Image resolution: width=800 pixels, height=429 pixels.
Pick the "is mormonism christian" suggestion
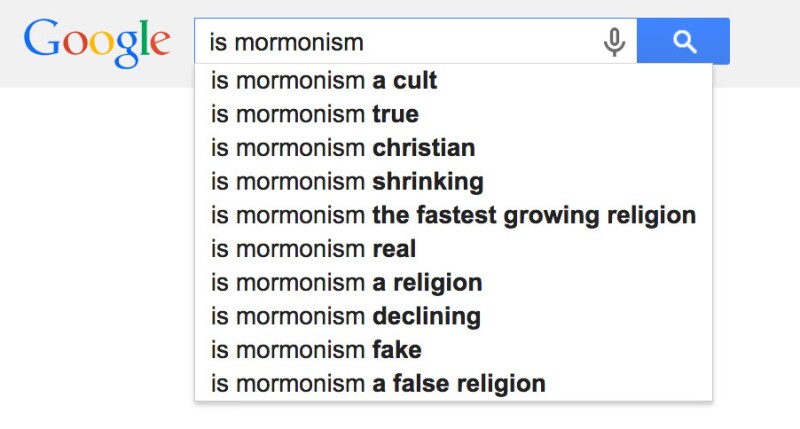(x=342, y=149)
